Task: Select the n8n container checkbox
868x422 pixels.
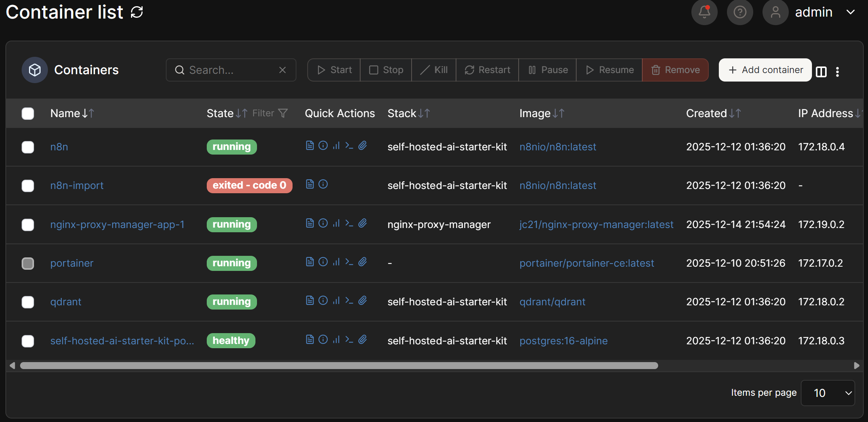Action: pyautogui.click(x=28, y=147)
